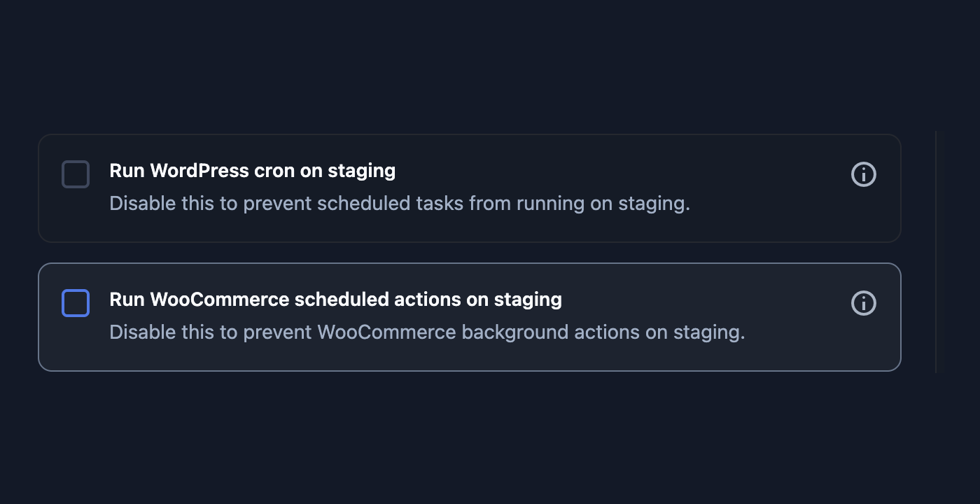
Task: Click the word 'WooCommerce' in second title
Action: pos(220,300)
